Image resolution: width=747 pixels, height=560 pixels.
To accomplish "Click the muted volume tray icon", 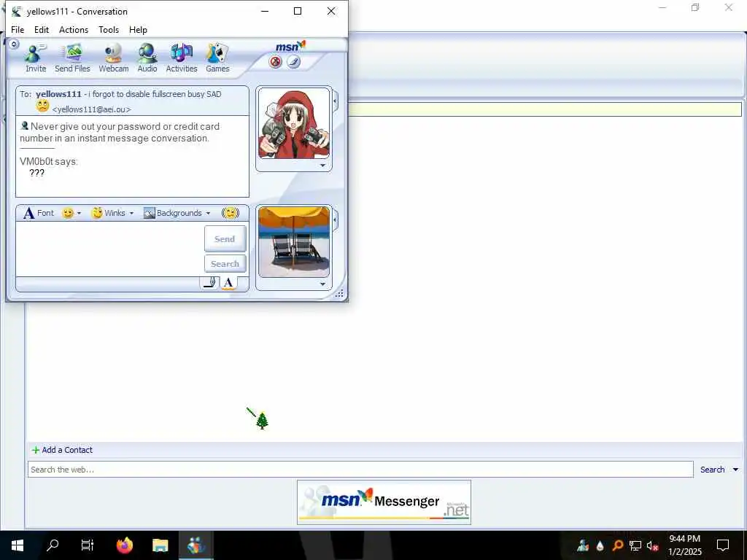I will (x=653, y=545).
